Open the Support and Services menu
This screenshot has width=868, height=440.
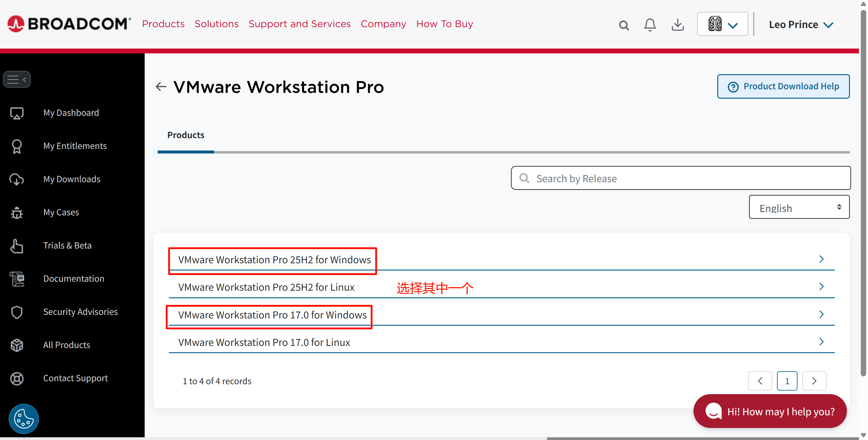[299, 24]
